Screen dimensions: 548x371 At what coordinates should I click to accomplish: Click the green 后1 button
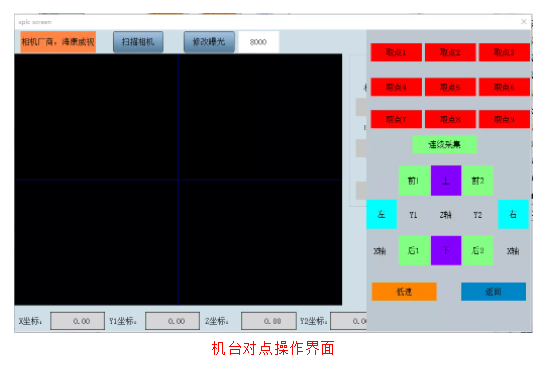(x=414, y=250)
